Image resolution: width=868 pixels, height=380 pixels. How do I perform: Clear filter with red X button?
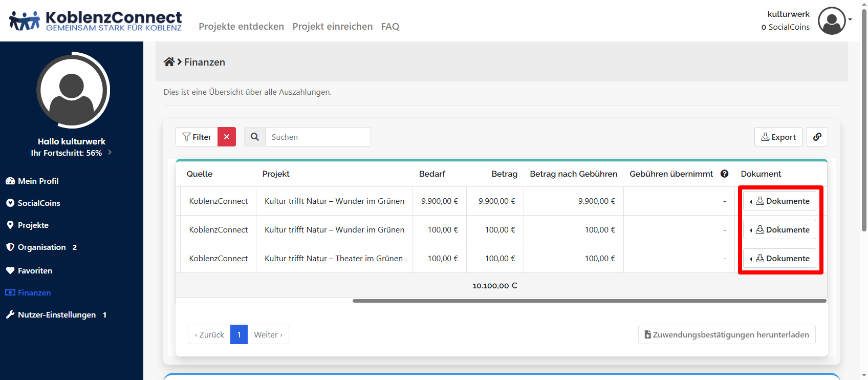[x=226, y=137]
